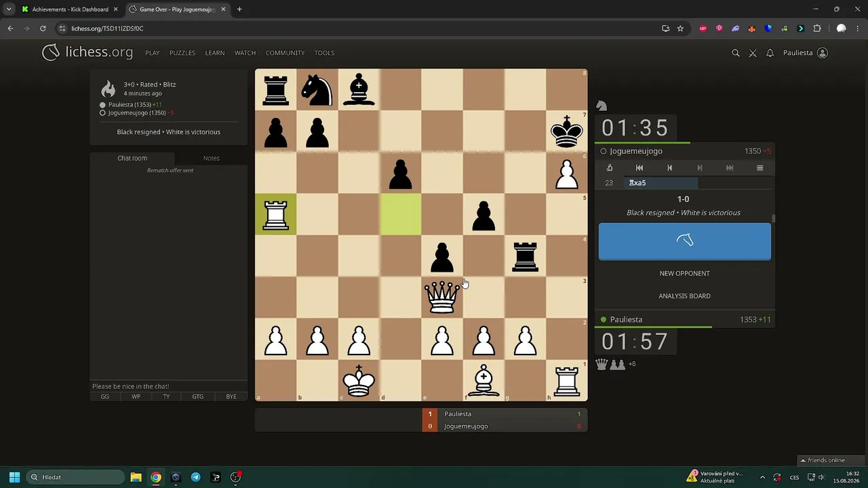Viewport: 868px width, 488px height.
Task: Open Adblock Plus extension
Action: [703, 28]
